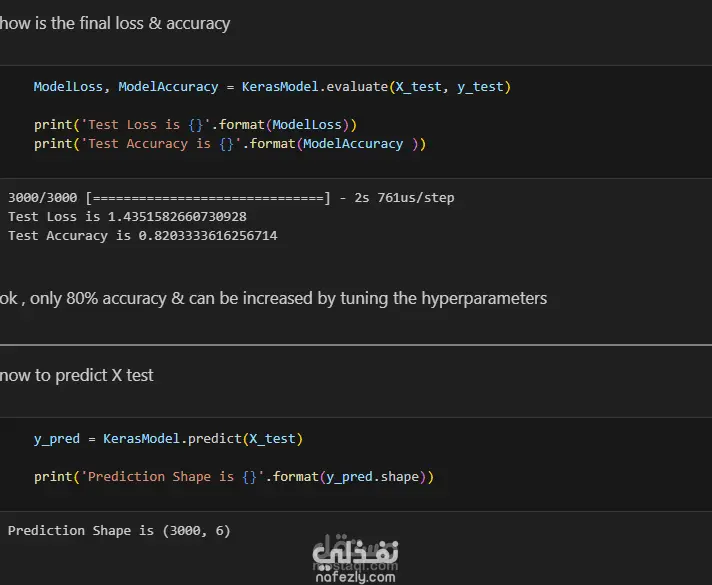Click the Test Accuracy 0.8203333616256714 output
The image size is (712, 585).
point(142,236)
